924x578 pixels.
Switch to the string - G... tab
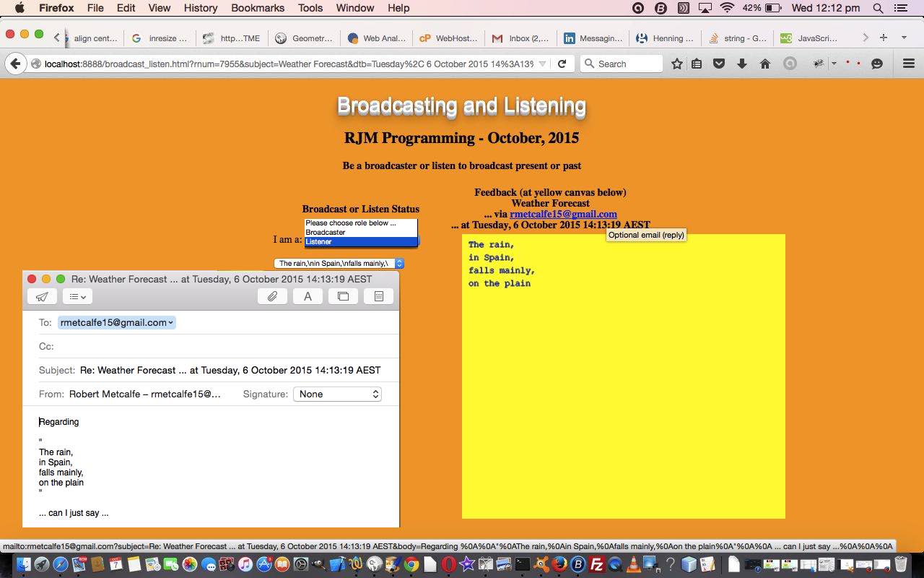(737, 38)
